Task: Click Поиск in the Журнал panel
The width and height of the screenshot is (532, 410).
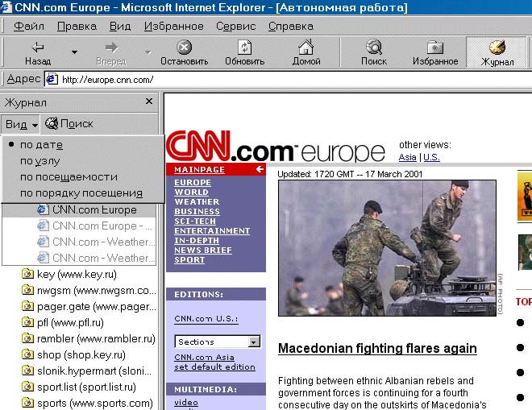Action: [69, 124]
